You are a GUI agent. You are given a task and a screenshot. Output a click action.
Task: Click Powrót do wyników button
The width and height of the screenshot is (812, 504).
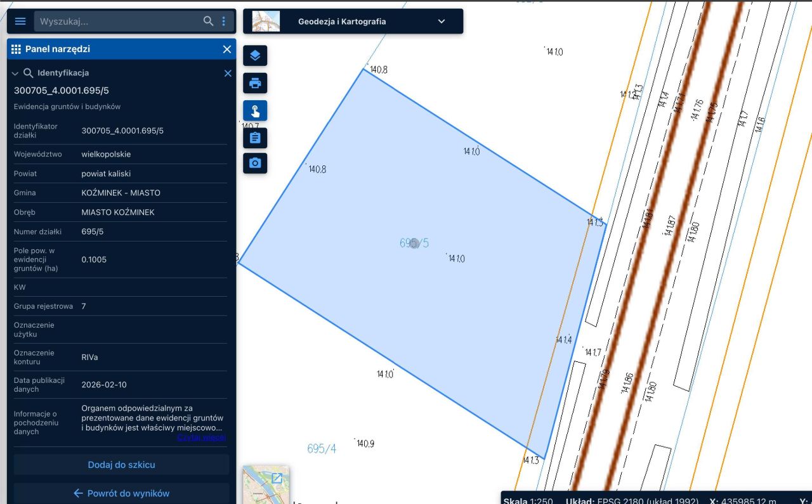tap(121, 493)
